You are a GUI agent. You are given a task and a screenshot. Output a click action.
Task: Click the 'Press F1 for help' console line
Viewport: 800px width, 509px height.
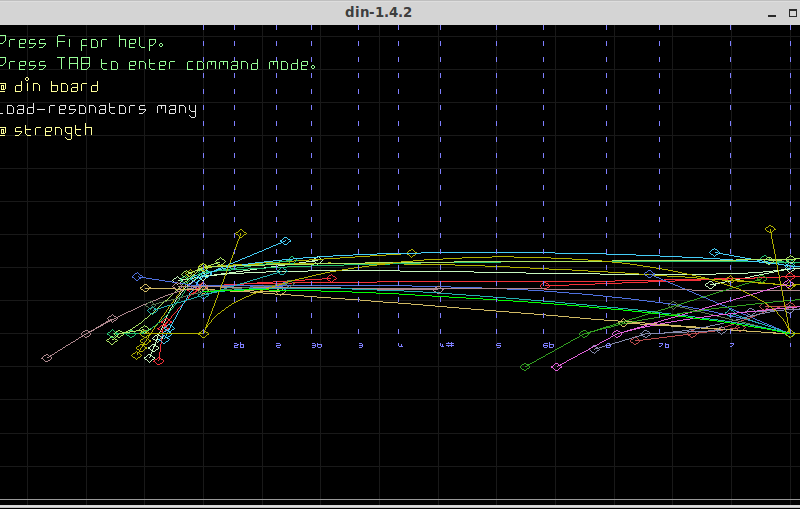click(x=82, y=43)
